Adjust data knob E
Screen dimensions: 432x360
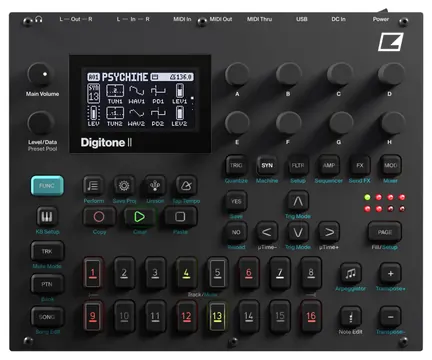(237, 123)
